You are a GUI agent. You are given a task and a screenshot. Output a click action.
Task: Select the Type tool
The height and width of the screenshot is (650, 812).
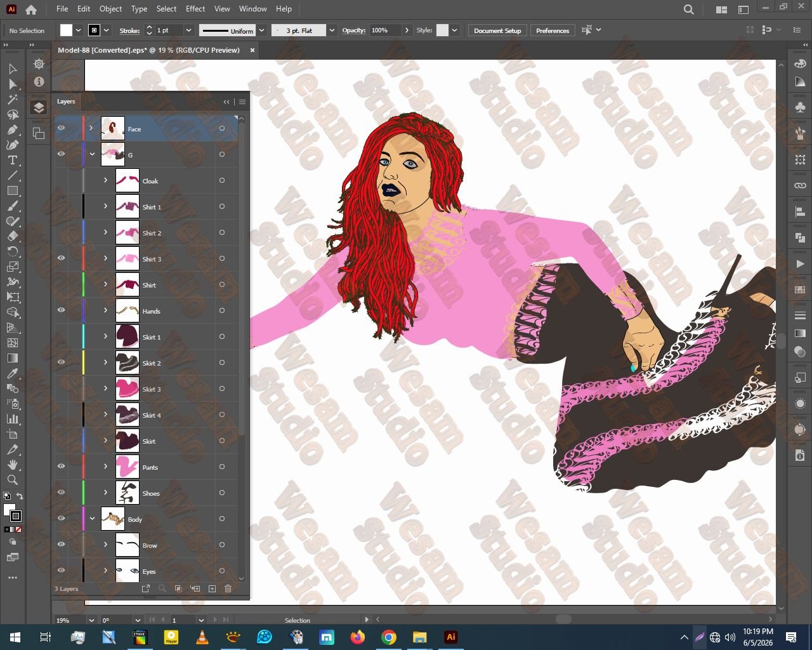[x=13, y=160]
